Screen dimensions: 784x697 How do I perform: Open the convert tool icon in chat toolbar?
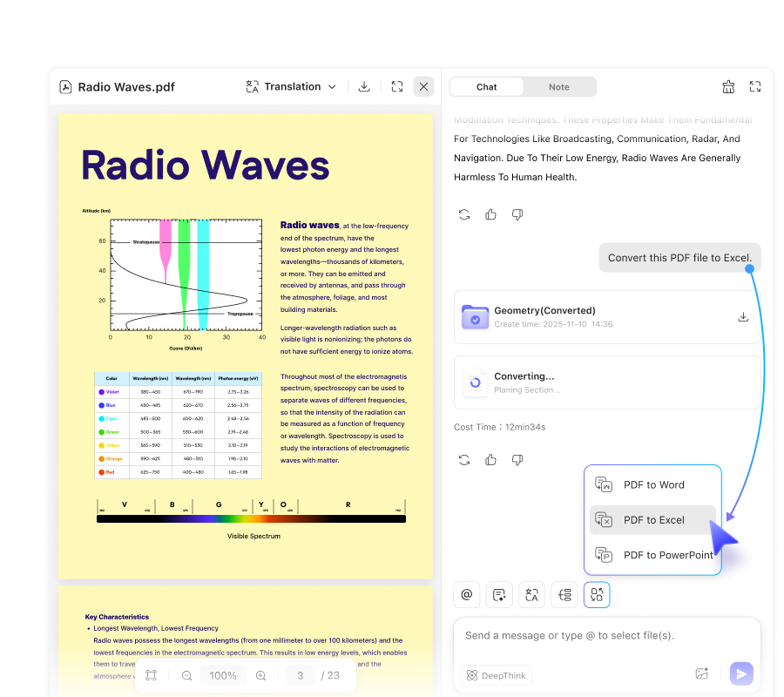coord(596,594)
